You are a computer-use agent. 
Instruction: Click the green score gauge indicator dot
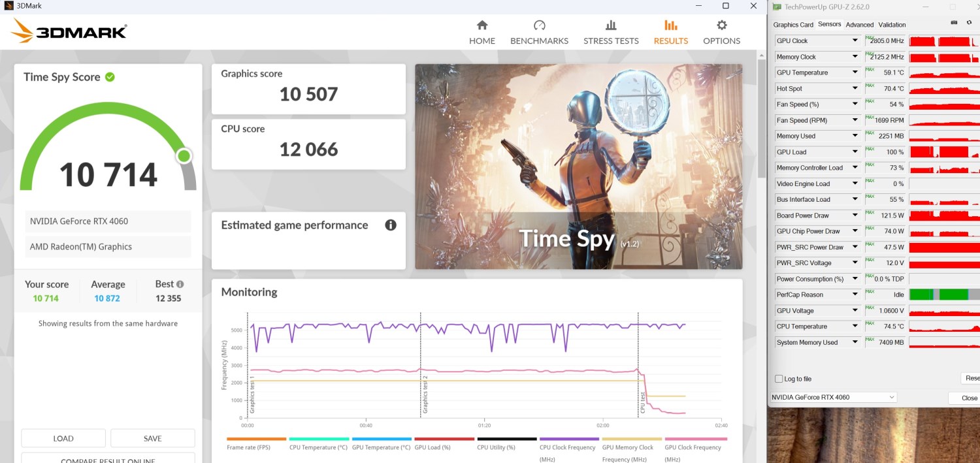tap(184, 155)
